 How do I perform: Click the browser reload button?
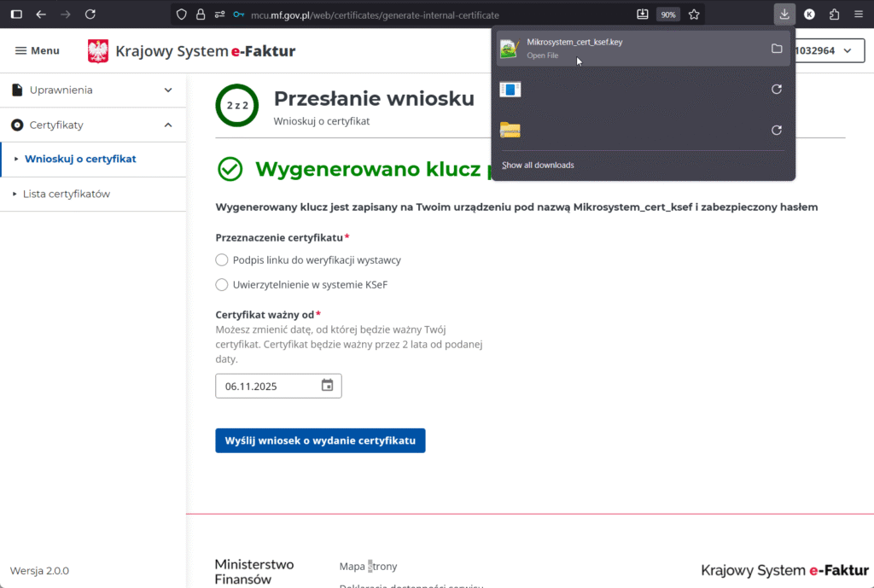tap(90, 15)
